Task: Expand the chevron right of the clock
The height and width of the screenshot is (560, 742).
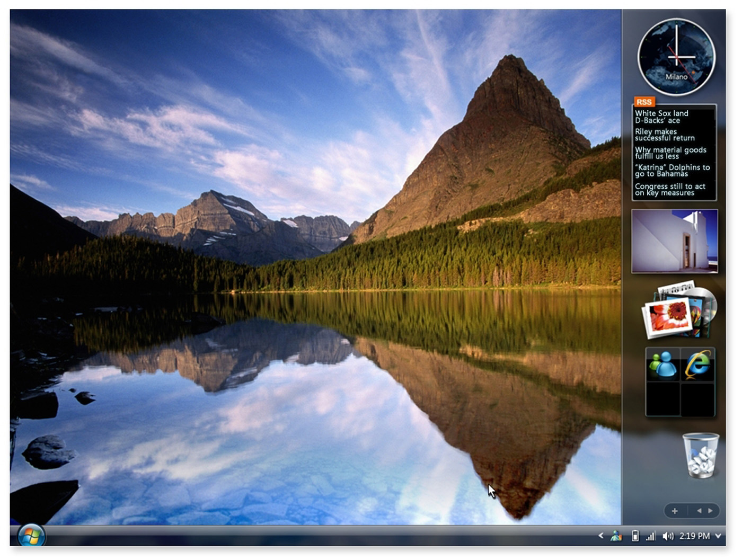Action: click(718, 536)
